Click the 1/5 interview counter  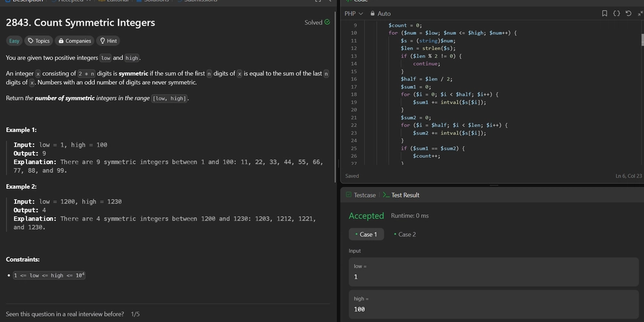[135, 314]
